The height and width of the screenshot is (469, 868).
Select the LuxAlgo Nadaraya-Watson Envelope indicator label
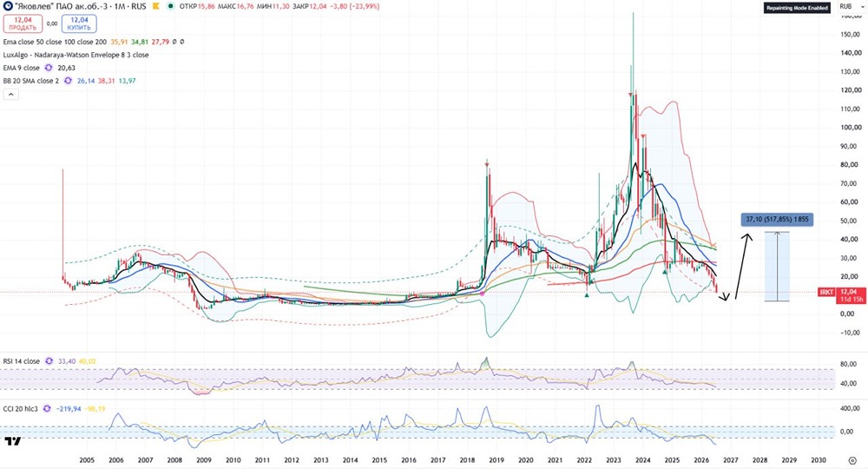(x=76, y=55)
